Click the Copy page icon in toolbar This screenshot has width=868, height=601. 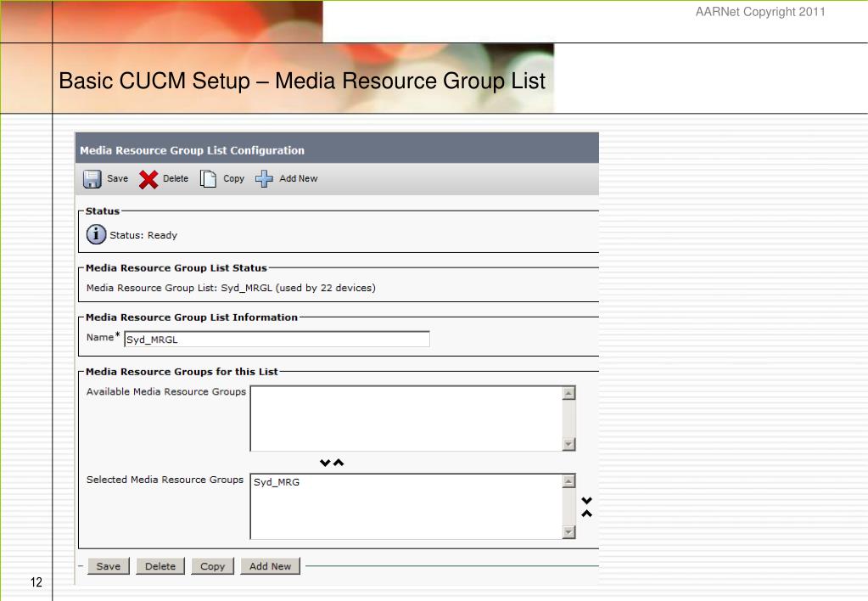[208, 178]
